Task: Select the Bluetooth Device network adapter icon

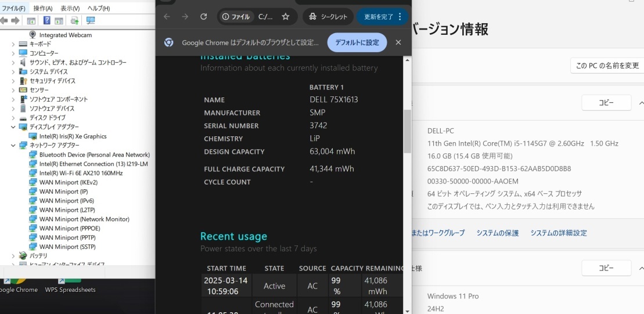Action: 33,155
